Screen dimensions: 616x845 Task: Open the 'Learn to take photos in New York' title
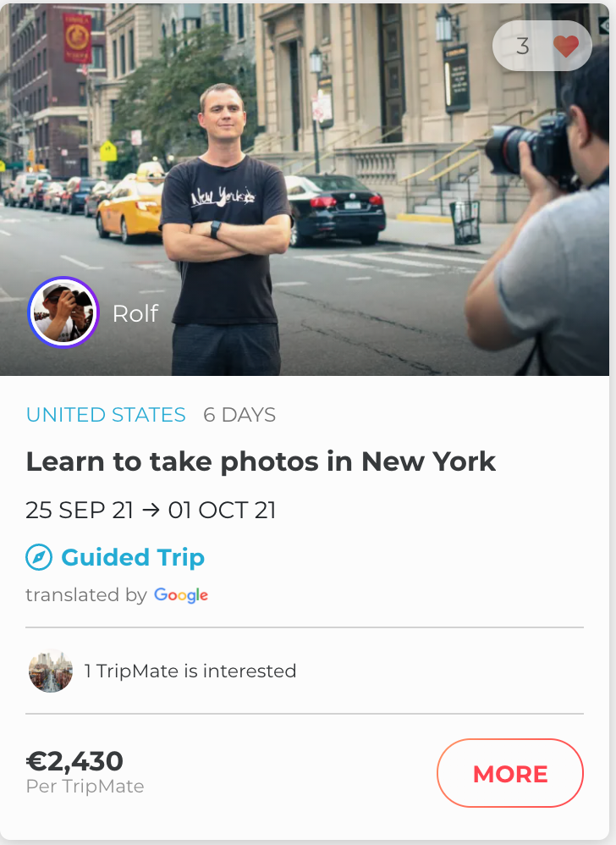click(261, 461)
